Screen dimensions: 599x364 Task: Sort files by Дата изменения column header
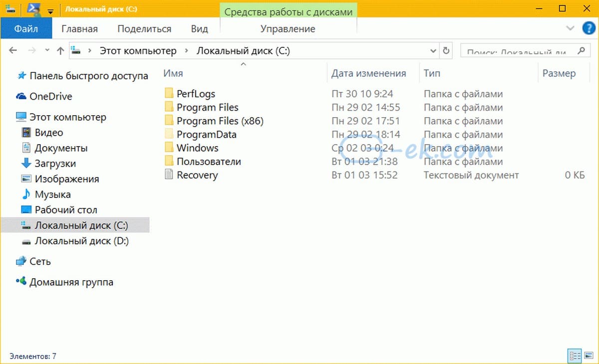coord(368,73)
